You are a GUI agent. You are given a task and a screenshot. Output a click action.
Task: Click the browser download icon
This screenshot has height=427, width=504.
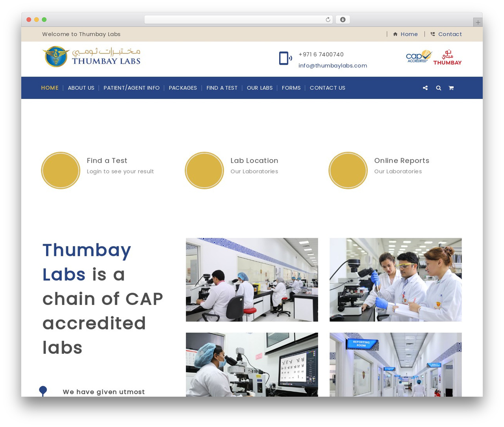tap(343, 20)
